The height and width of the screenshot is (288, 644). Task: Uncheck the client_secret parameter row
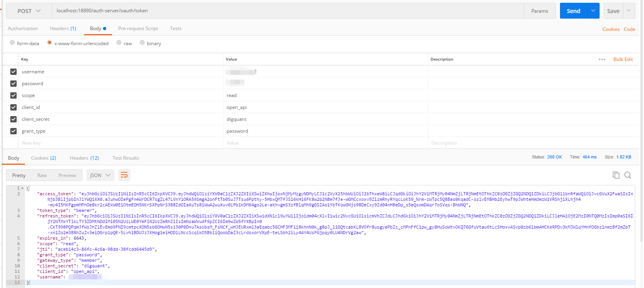13,119
